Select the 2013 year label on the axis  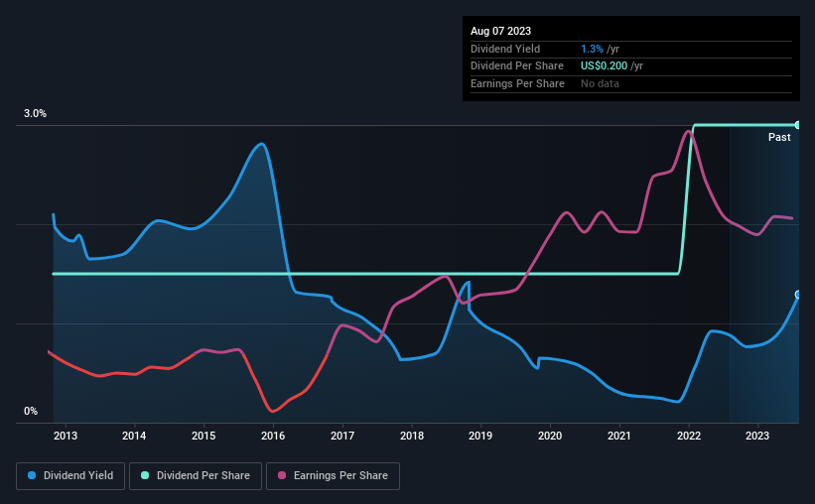tap(66, 436)
